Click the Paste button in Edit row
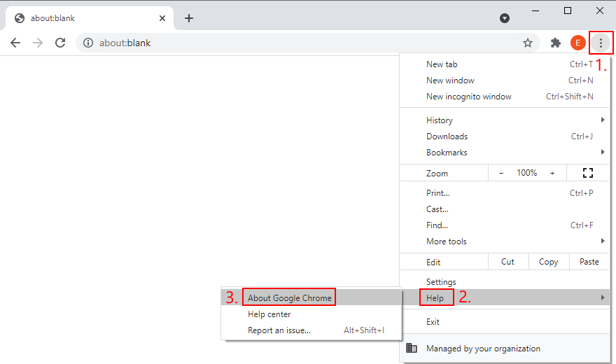The height and width of the screenshot is (364, 616). point(589,262)
